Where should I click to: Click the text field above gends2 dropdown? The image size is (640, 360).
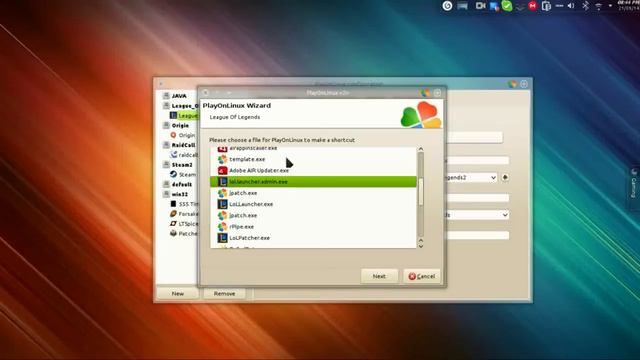pyautogui.click(x=478, y=160)
